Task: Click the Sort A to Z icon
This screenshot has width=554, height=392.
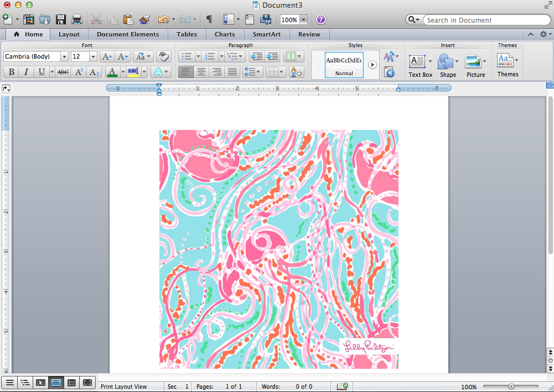Action: [296, 72]
